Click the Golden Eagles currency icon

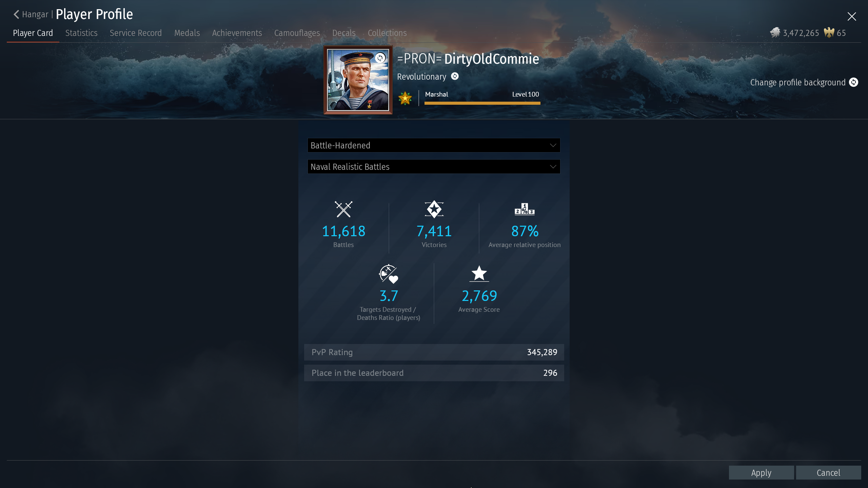point(829,33)
